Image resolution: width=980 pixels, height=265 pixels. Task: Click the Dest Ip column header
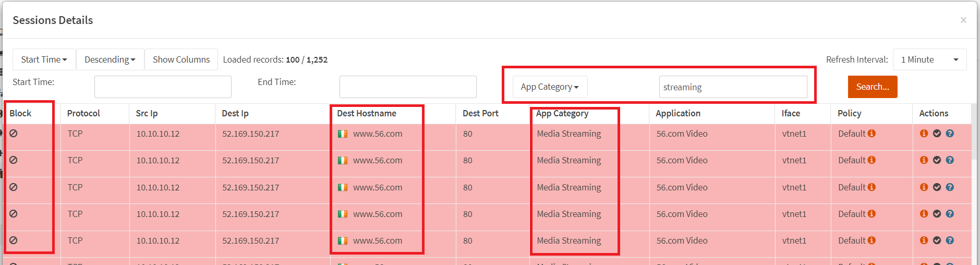point(235,113)
